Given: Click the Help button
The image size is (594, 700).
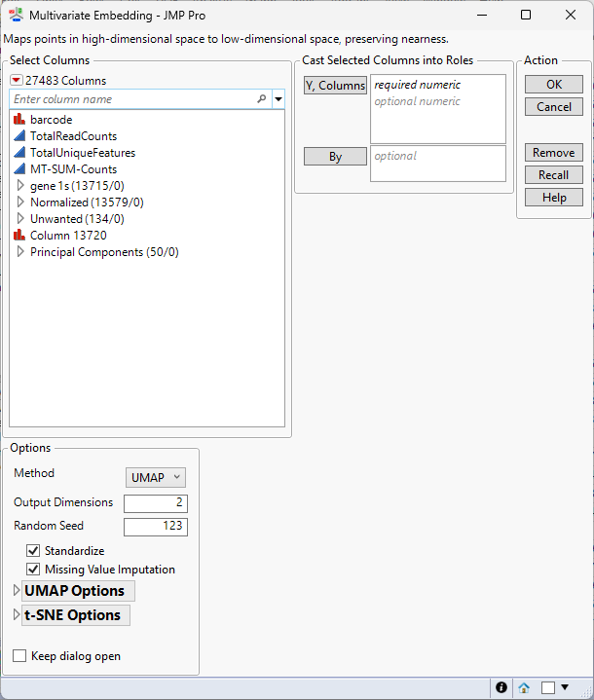Looking at the screenshot, I should click(554, 198).
